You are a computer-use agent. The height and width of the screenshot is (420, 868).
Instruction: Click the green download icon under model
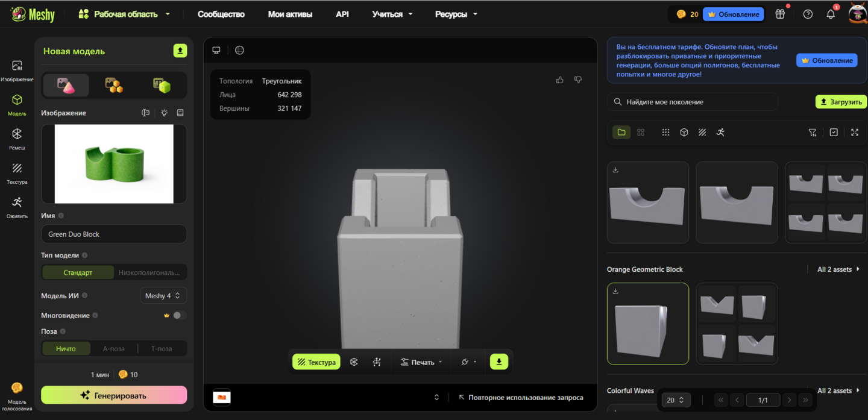point(499,362)
